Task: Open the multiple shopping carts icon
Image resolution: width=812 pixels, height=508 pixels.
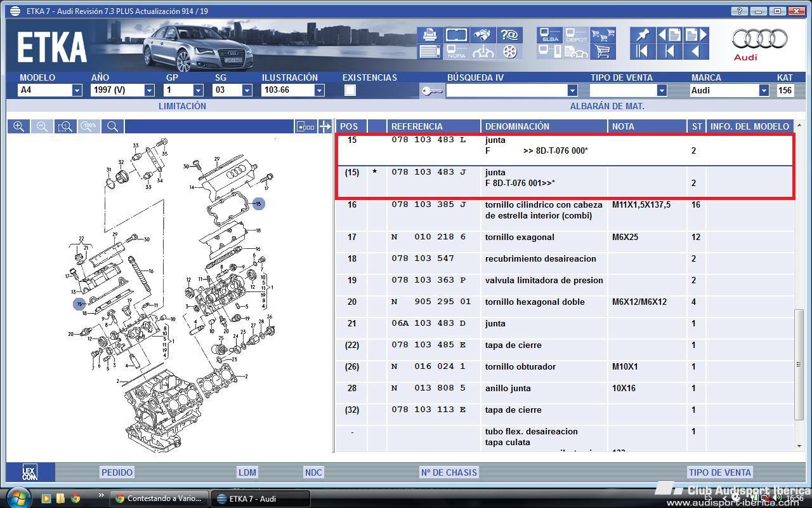Action: [603, 34]
